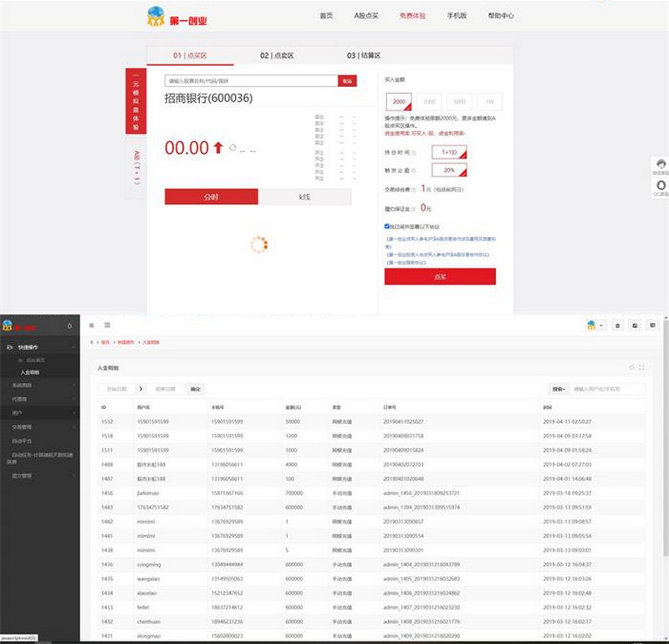Click the 入金明细 breadcrumb item
669x644 pixels.
[x=151, y=342]
